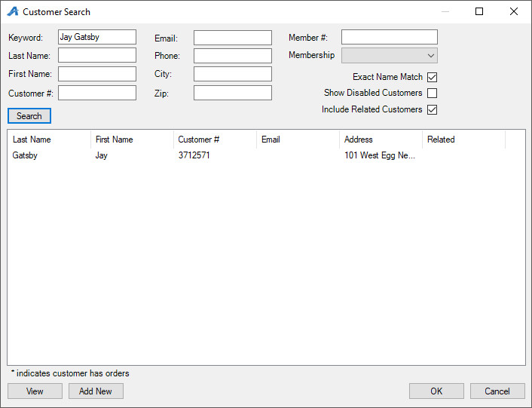Click the Member # input field

[389, 37]
